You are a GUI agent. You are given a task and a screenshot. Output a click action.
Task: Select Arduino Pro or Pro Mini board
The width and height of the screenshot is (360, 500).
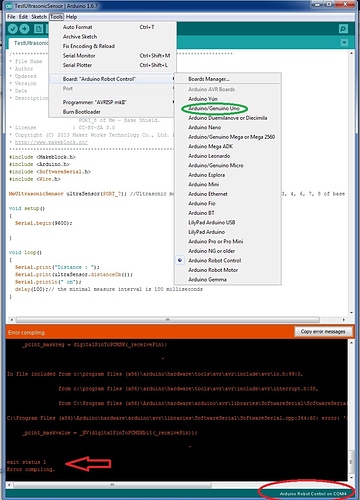click(x=228, y=241)
